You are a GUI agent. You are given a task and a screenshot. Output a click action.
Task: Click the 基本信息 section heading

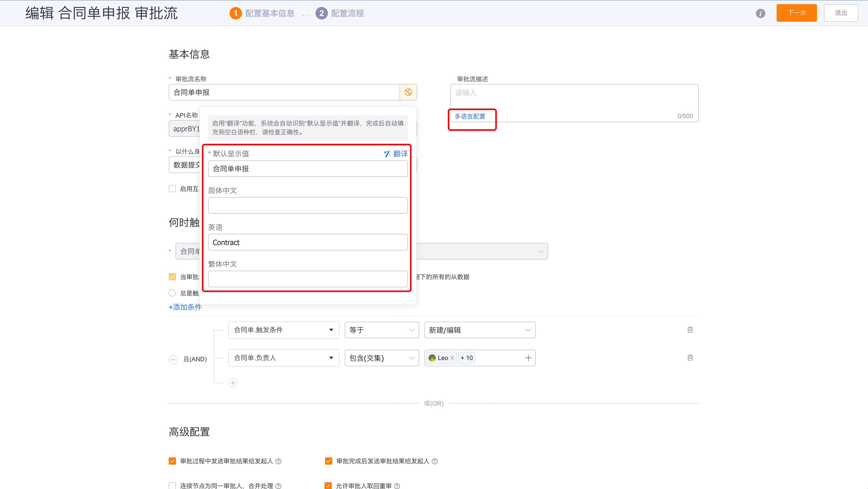[x=189, y=54]
